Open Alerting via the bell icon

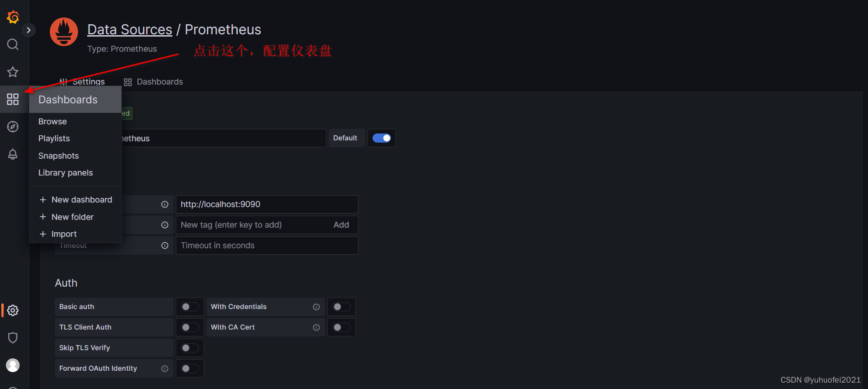click(x=13, y=154)
